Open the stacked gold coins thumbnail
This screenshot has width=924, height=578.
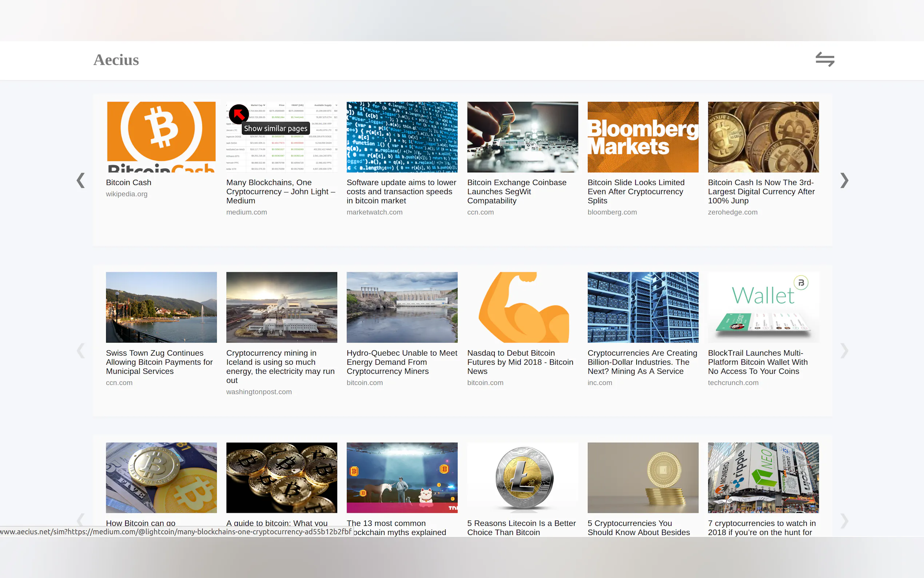coord(643,478)
